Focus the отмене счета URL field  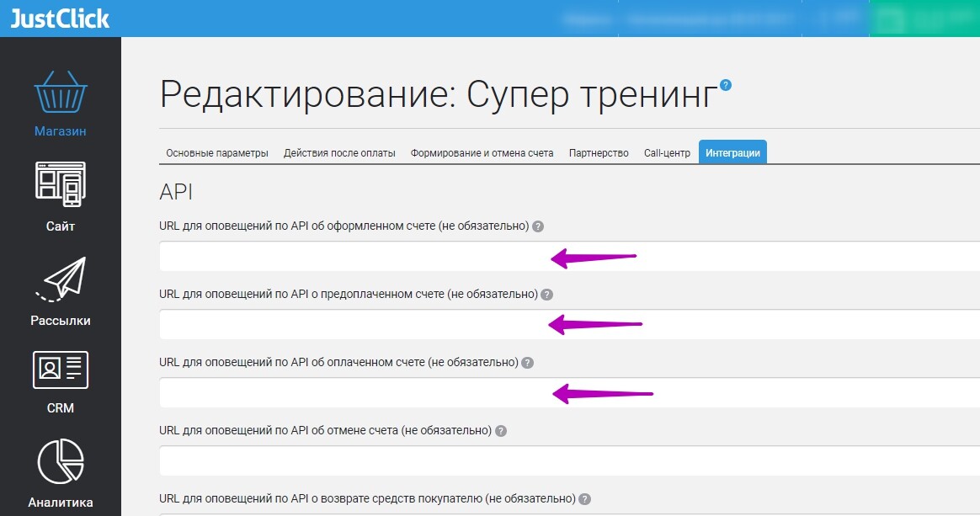click(569, 460)
